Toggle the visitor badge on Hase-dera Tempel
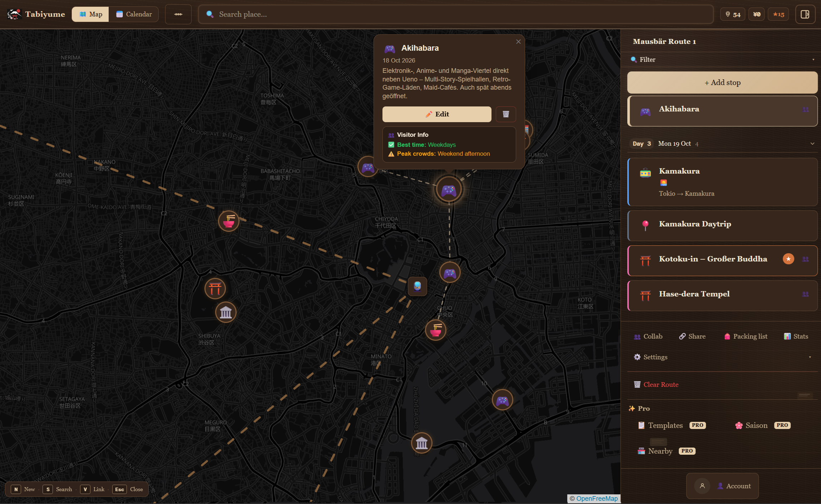Viewport: 821px width, 504px height. (x=805, y=294)
